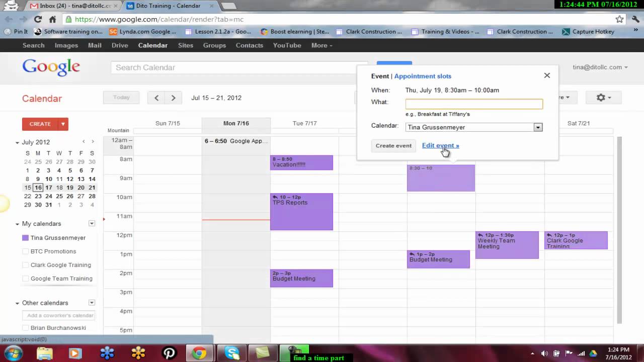
Task: Click the red CREATE button
Action: pyautogui.click(x=40, y=124)
